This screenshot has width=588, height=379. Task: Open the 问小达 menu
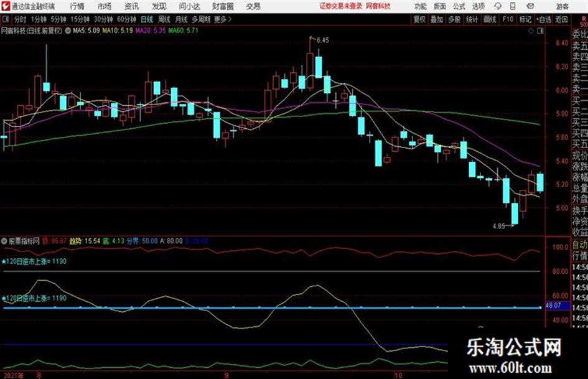click(189, 6)
